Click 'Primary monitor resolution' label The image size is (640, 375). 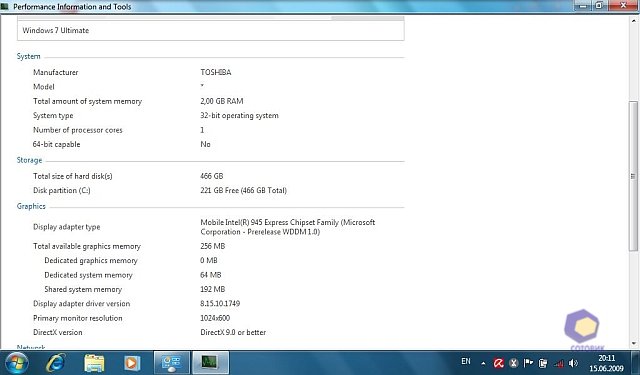pyautogui.click(x=78, y=318)
